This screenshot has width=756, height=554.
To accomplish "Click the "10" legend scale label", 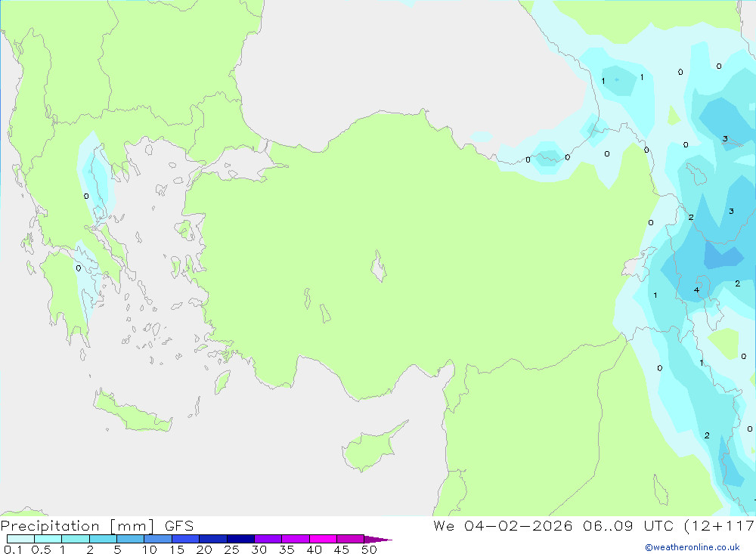I will tap(150, 549).
